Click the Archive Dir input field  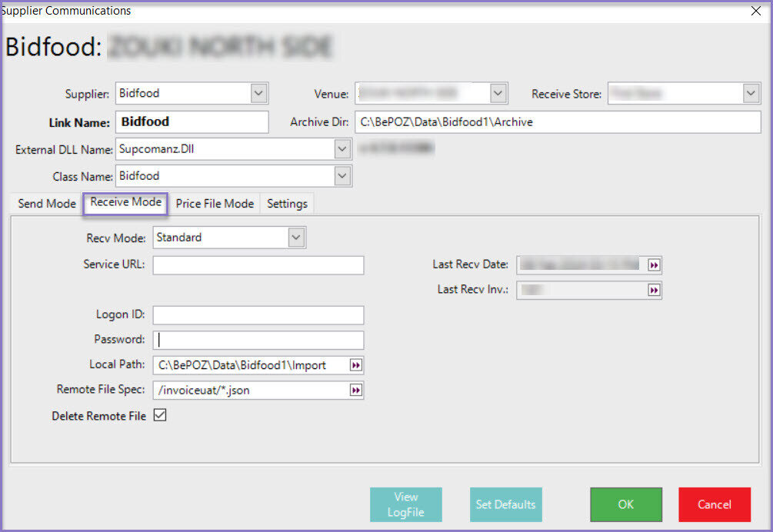coord(558,121)
